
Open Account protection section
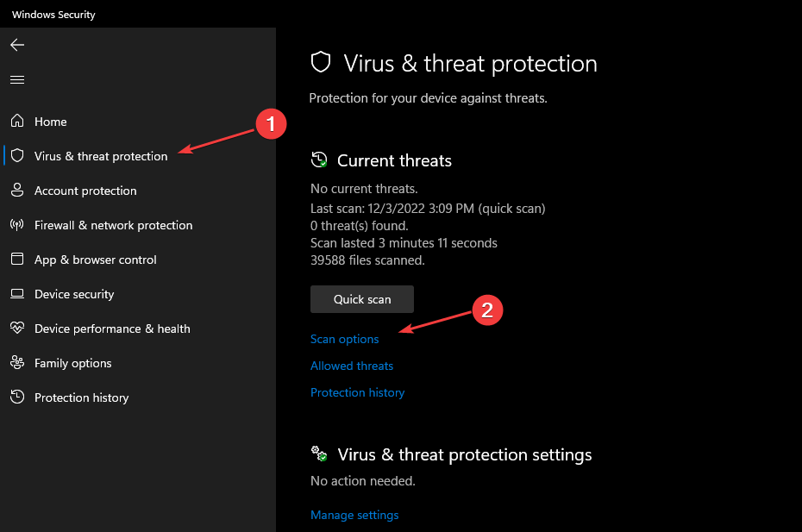pos(85,191)
